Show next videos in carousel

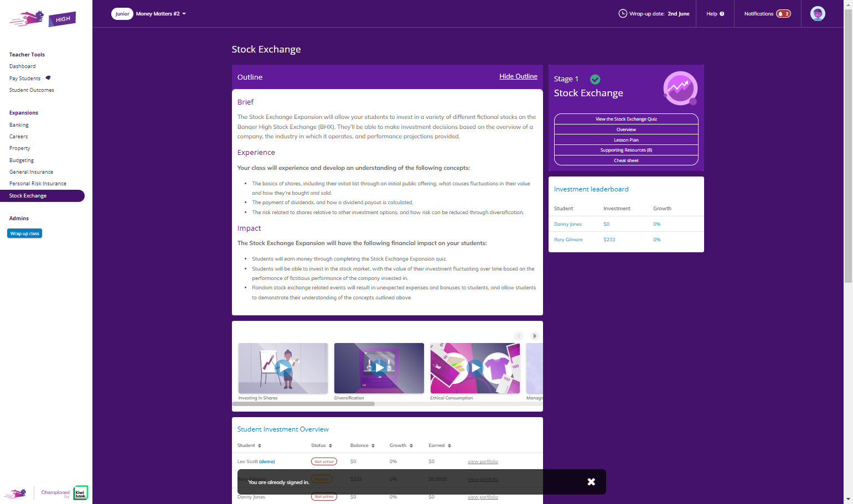coord(534,336)
